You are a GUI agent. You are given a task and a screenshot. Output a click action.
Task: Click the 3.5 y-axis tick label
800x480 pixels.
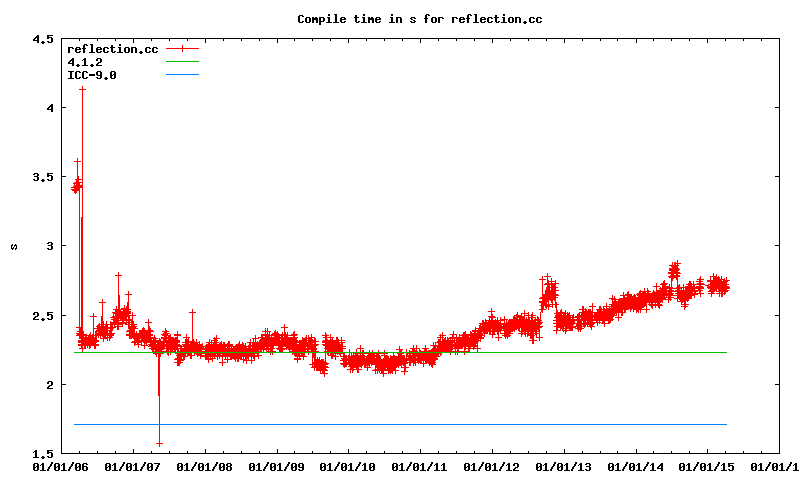42,177
